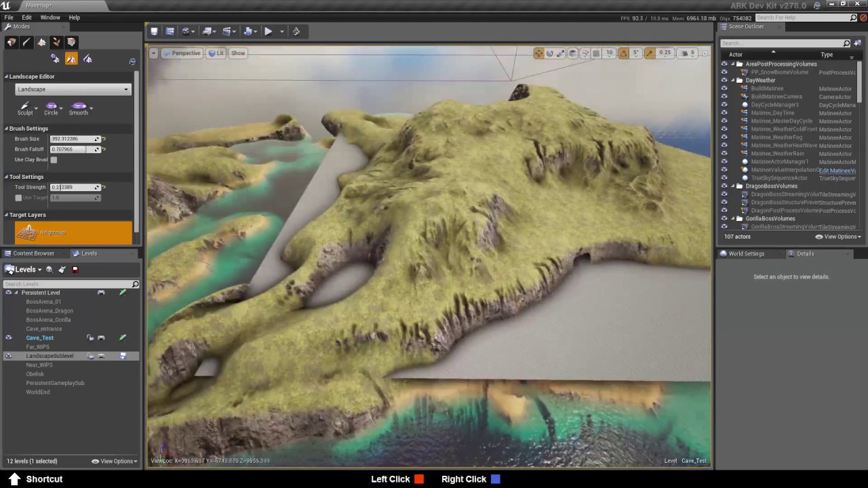Click the Show viewport button
The width and height of the screenshot is (868, 488).
[238, 53]
